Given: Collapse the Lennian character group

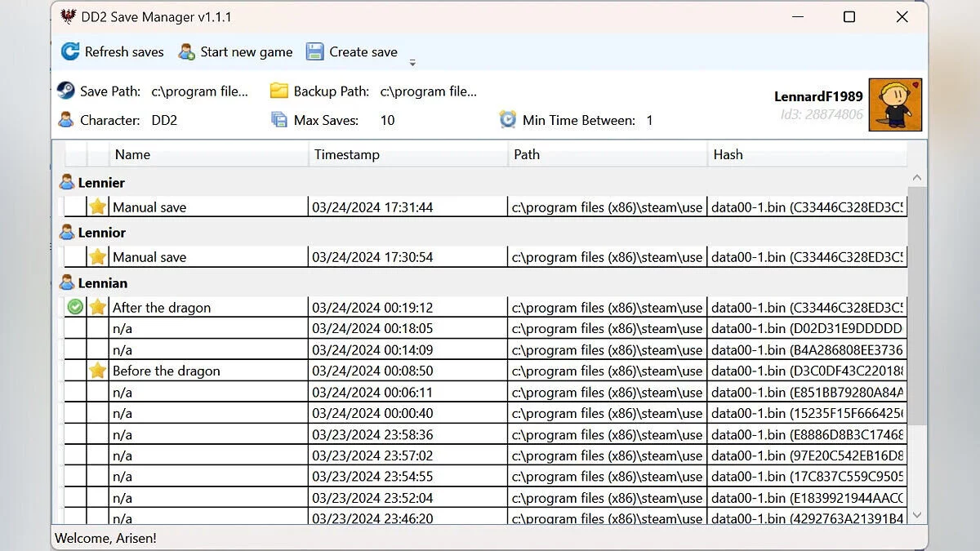Looking at the screenshot, I should [67, 283].
